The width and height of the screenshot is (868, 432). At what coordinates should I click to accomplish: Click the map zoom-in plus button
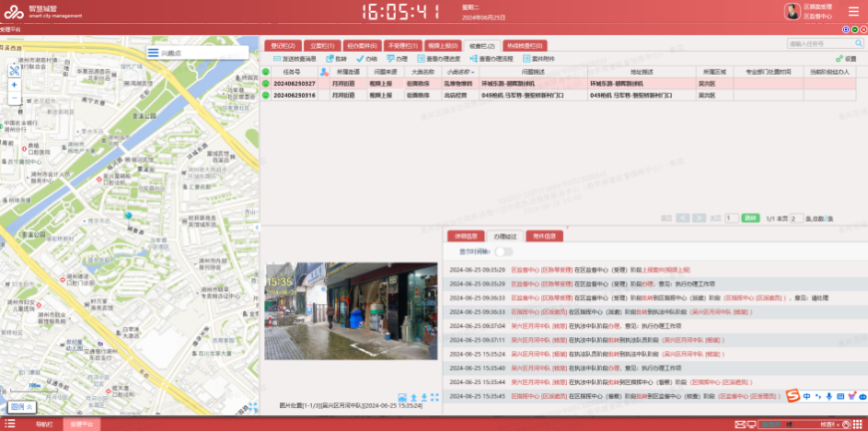pos(15,86)
